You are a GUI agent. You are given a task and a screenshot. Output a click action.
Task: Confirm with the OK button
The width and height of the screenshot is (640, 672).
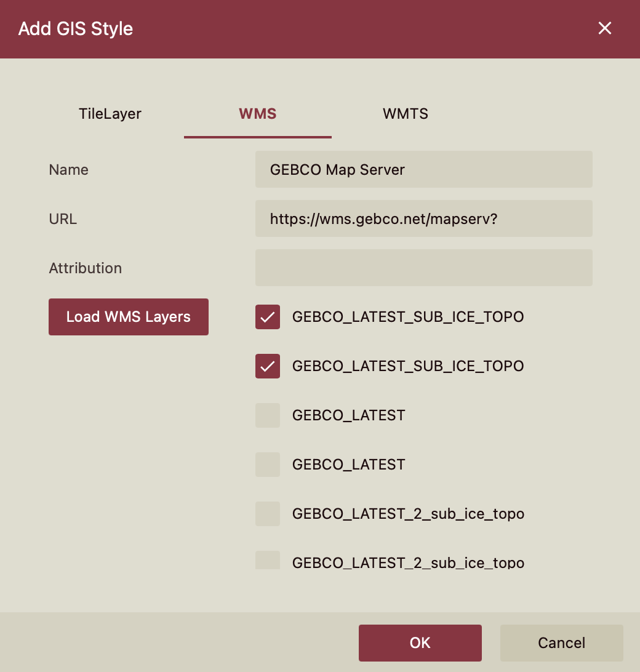420,642
